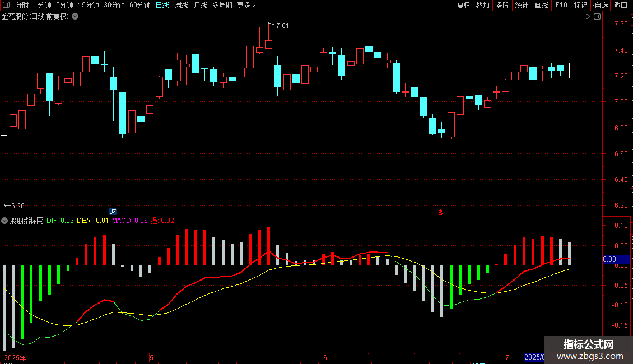Image resolution: width=633 pixels, height=364 pixels.
Task: Open the 画线 drawing tools
Action: point(541,5)
